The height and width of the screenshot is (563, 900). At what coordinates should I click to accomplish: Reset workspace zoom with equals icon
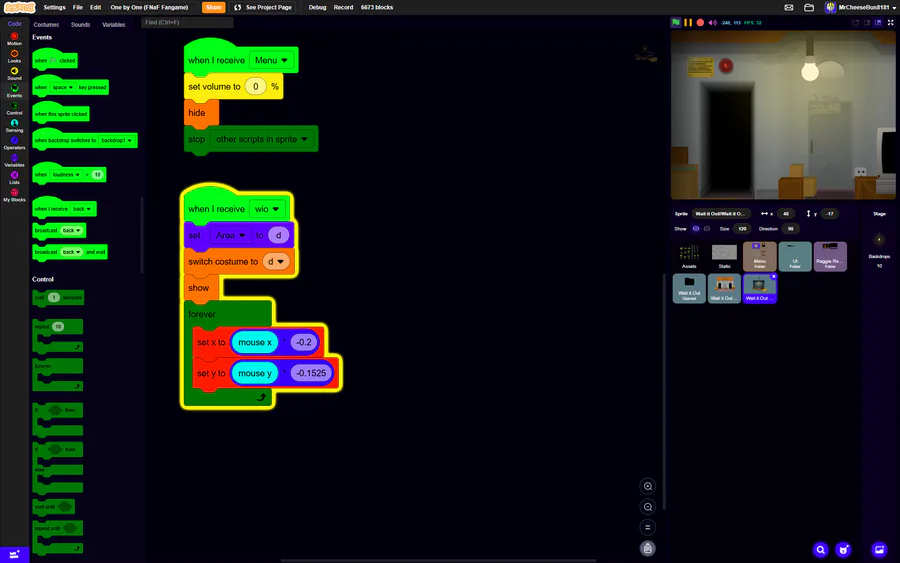coord(647,527)
